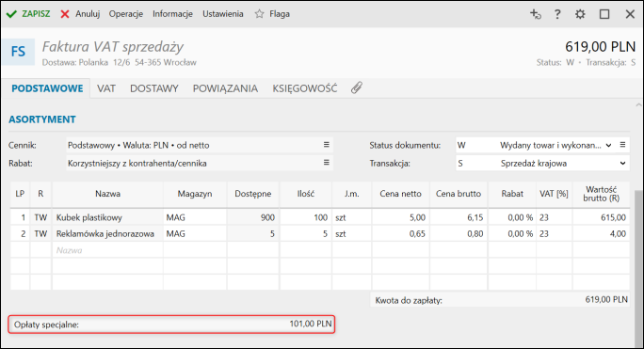Screen dimensions: 644x349
Task: Open the Operacje menu
Action: pos(125,14)
